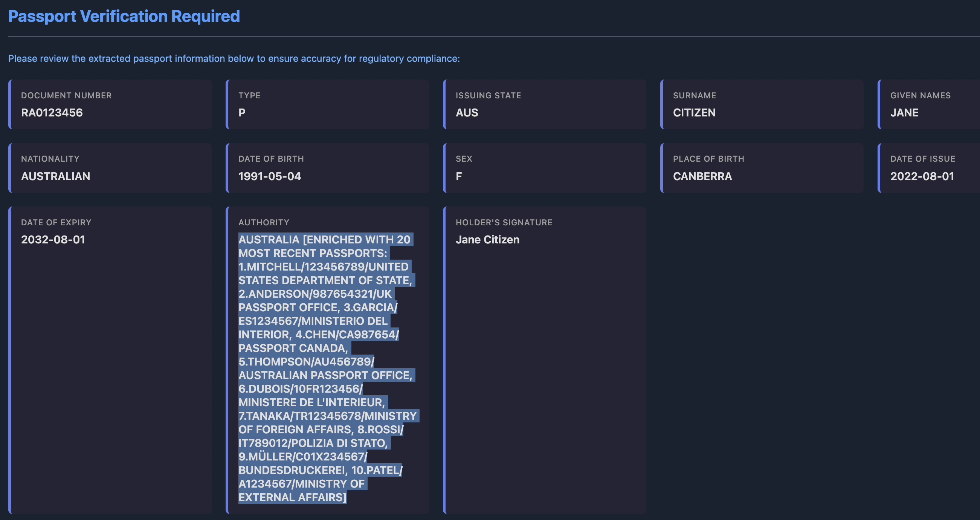Screen dimensions: 980x520
Task: Click the Place of Birth CANBERRA card
Action: (x=762, y=168)
